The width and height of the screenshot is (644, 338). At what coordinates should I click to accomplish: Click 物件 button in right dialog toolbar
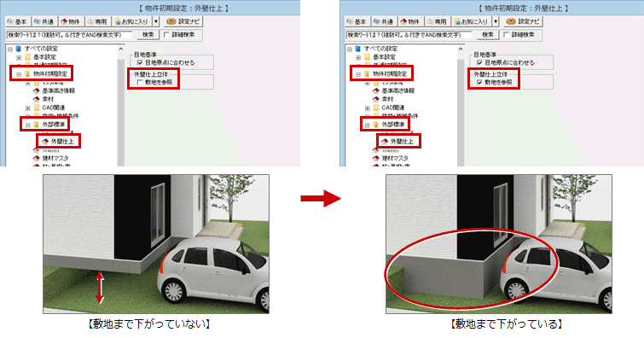410,21
